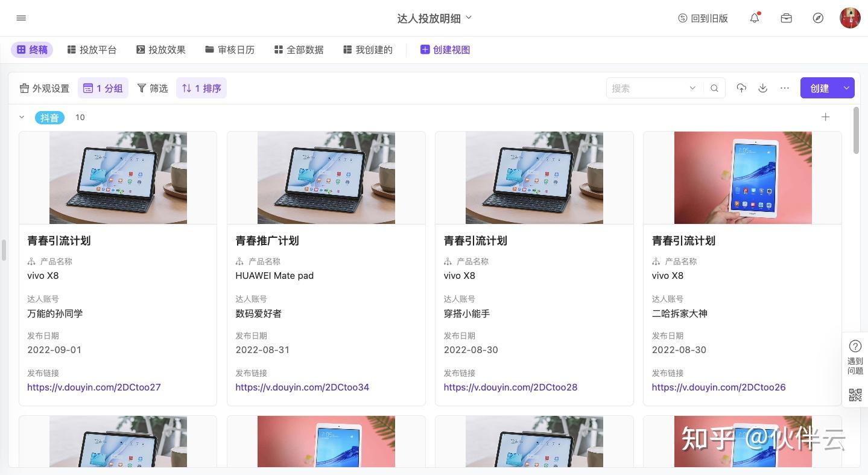Image resolution: width=868 pixels, height=475 pixels.
Task: Open link https://v.douyin.com/2DCtoo26
Action: tap(718, 387)
